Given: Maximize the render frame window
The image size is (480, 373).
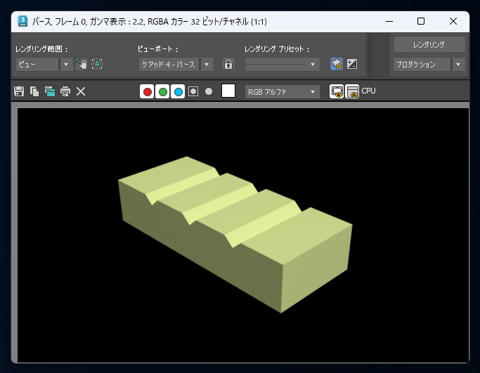Looking at the screenshot, I should [x=421, y=22].
